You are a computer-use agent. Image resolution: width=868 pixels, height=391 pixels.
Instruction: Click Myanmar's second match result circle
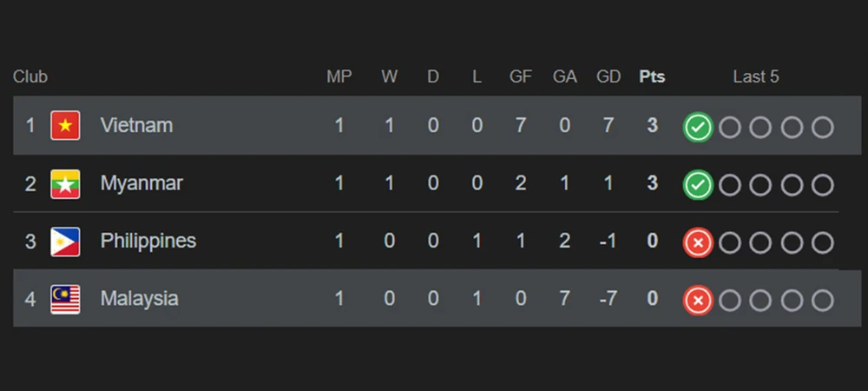coord(730,185)
